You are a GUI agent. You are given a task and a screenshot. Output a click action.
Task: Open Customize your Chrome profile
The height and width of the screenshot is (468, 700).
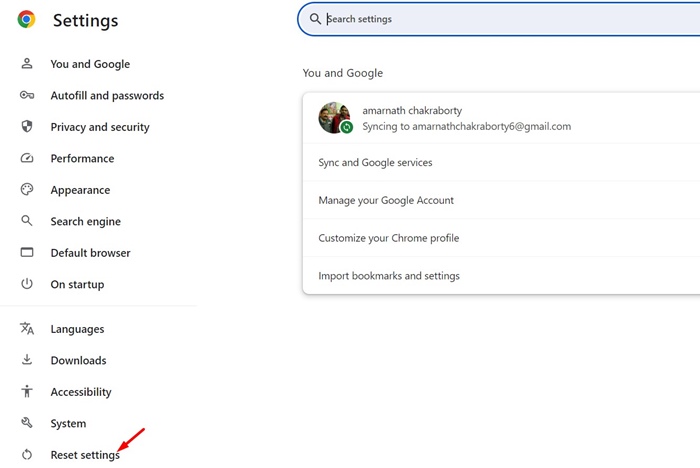tap(501, 238)
